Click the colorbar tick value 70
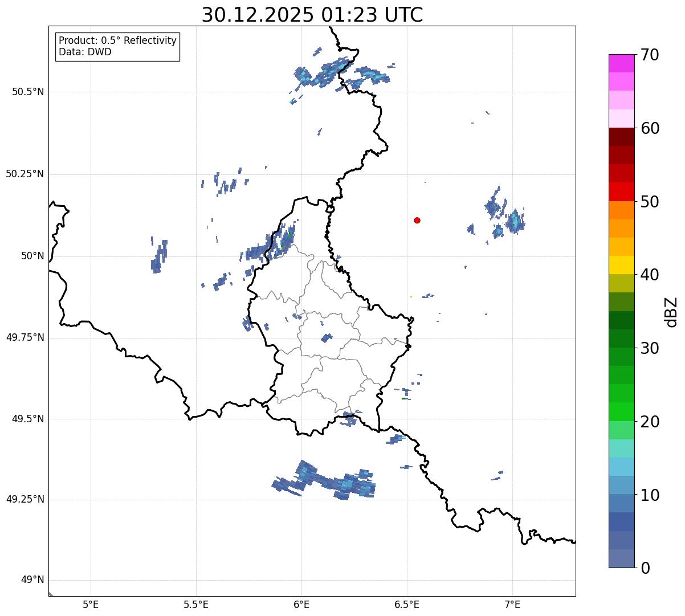Screen dimensions: 685x616 650,55
